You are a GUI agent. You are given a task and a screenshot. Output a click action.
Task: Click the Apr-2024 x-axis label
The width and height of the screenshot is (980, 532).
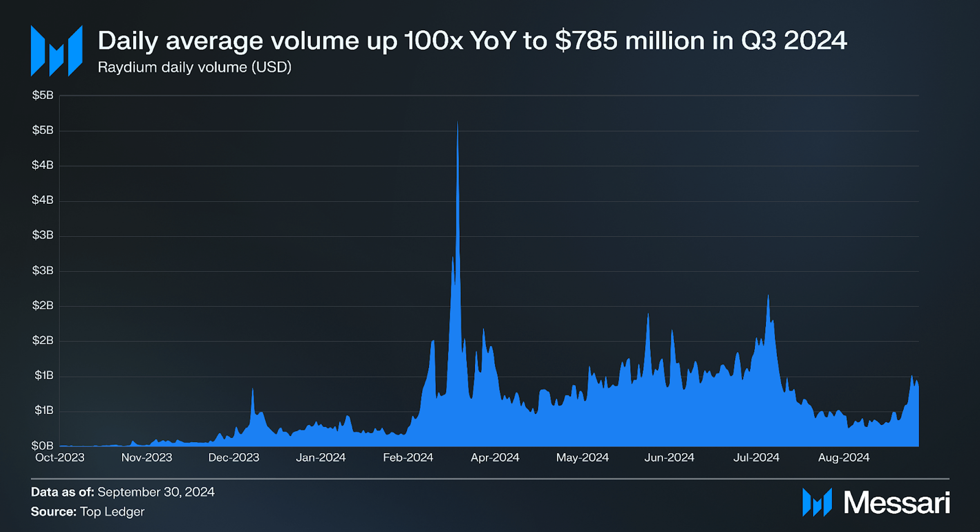[x=495, y=457]
